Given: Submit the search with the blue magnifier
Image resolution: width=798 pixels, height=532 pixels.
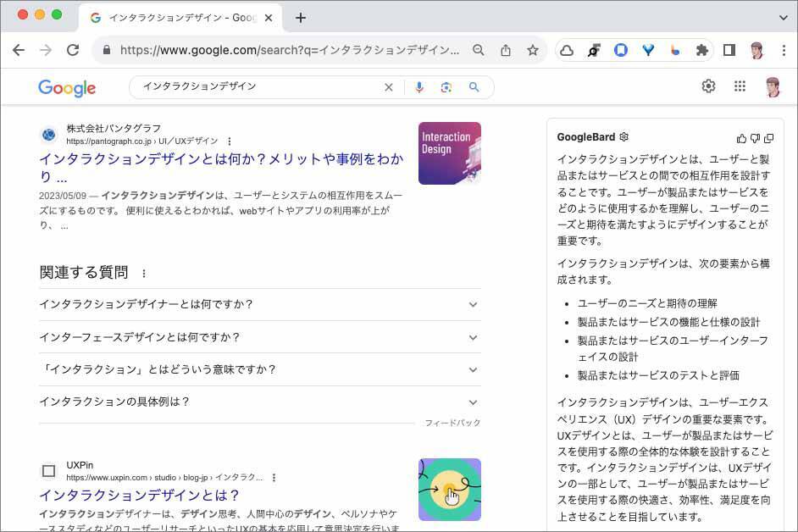Looking at the screenshot, I should pyautogui.click(x=474, y=87).
